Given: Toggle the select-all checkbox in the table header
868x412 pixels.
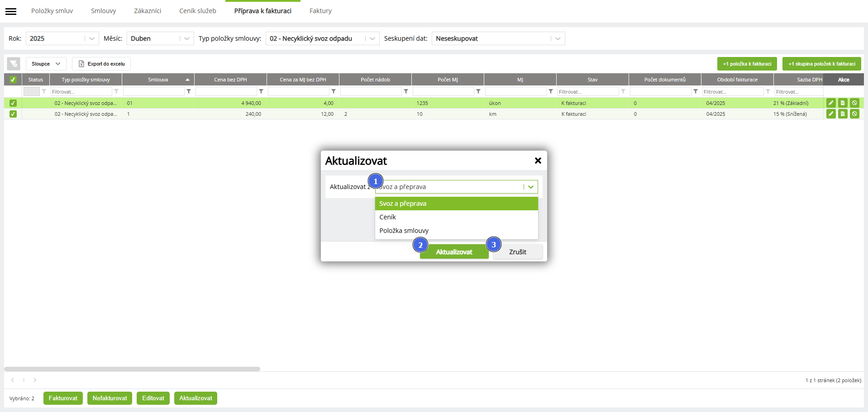Looking at the screenshot, I should coord(13,80).
